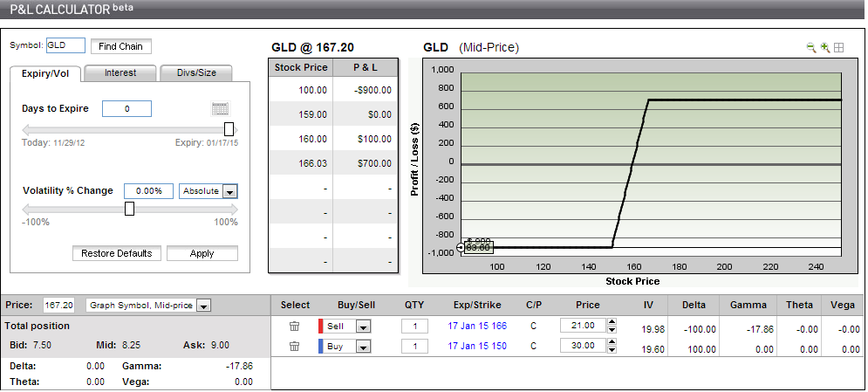This screenshot has height=392, width=868.
Task: Click the Gamma column header
Action: click(748, 305)
